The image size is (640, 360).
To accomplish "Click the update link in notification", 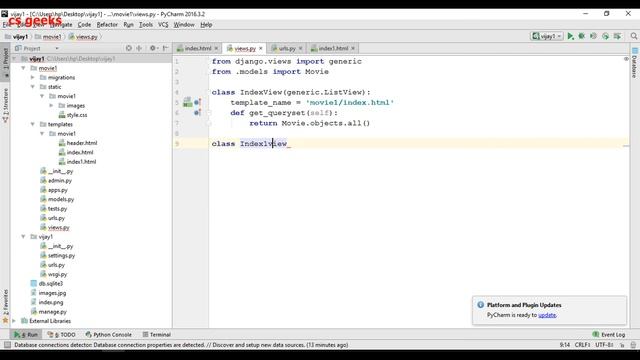I will coord(547,315).
